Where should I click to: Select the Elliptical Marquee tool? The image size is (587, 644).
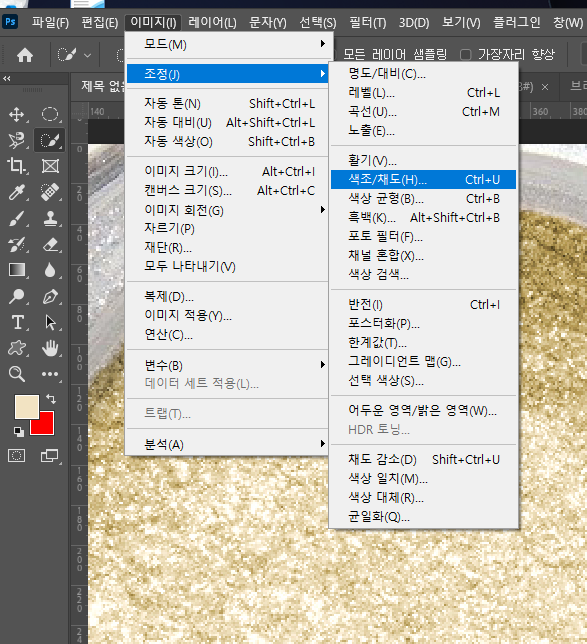point(50,115)
